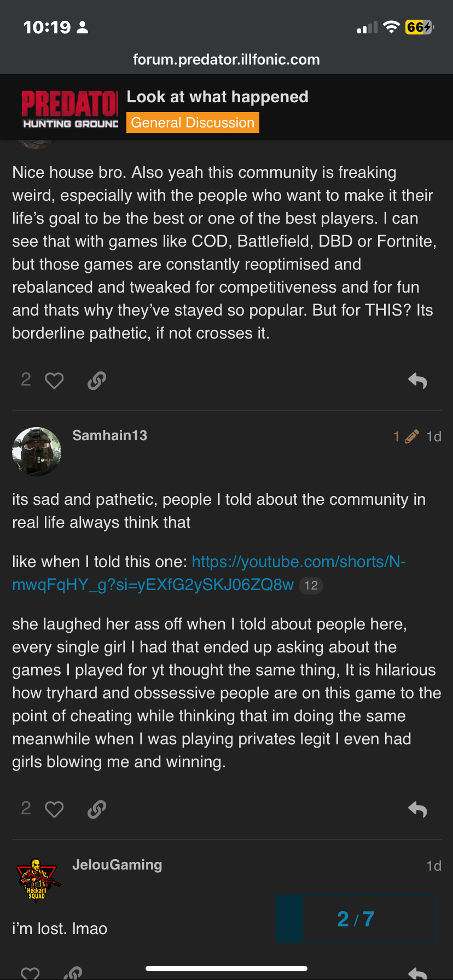The height and width of the screenshot is (980, 453).
Task: Open the Samhain13 username link
Action: tap(110, 435)
